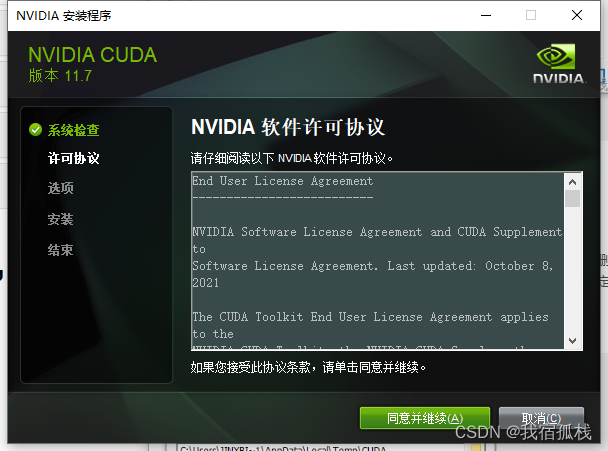This screenshot has height=451, width=608.
Task: Click the license text scroll-up arrow
Action: pos(572,182)
